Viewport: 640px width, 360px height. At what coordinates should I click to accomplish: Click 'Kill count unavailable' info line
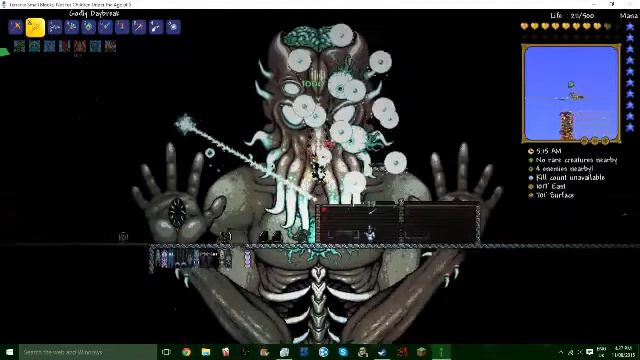point(570,178)
